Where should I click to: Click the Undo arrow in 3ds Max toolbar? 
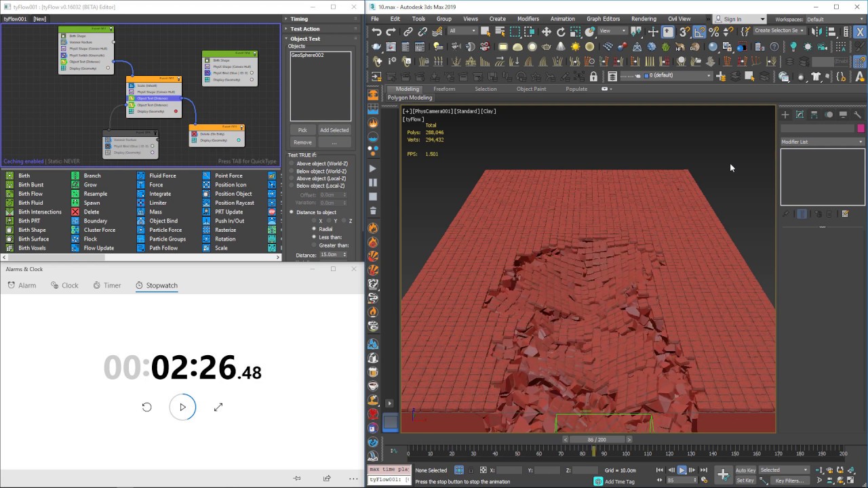(x=376, y=32)
